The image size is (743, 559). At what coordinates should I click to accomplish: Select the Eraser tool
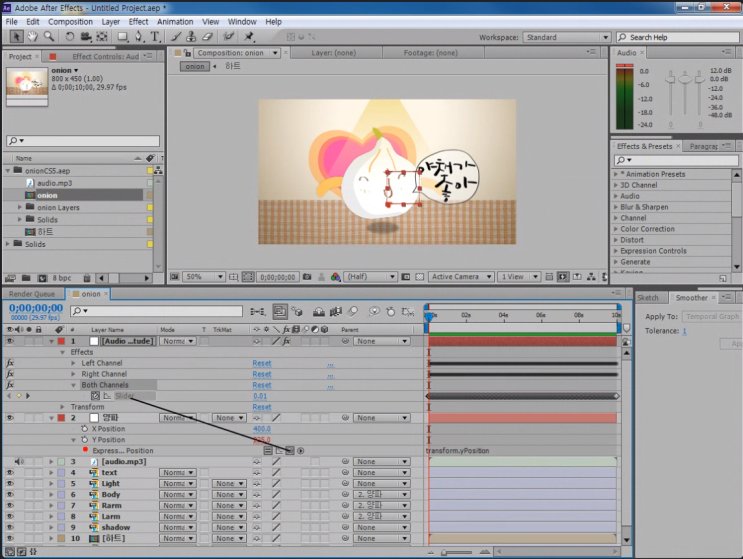pos(209,37)
